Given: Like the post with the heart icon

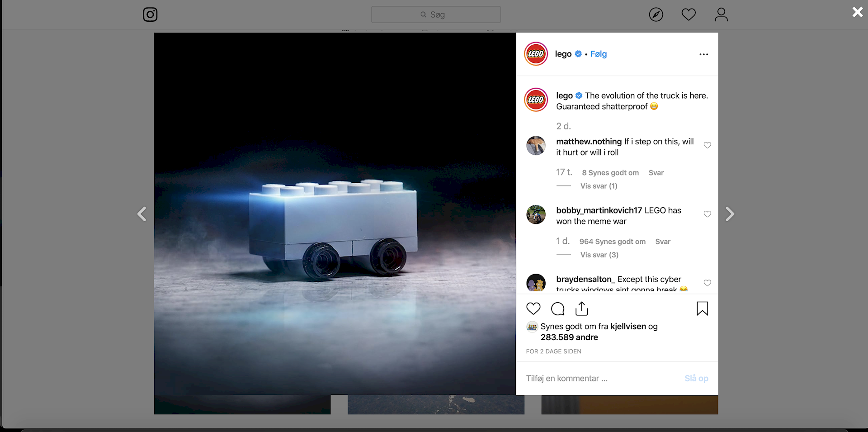Looking at the screenshot, I should 533,308.
